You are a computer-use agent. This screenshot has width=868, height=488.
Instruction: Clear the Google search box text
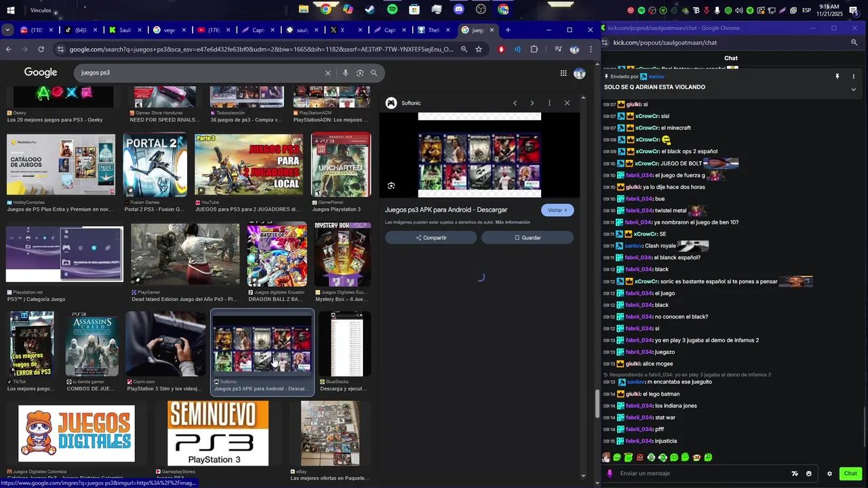click(x=328, y=73)
